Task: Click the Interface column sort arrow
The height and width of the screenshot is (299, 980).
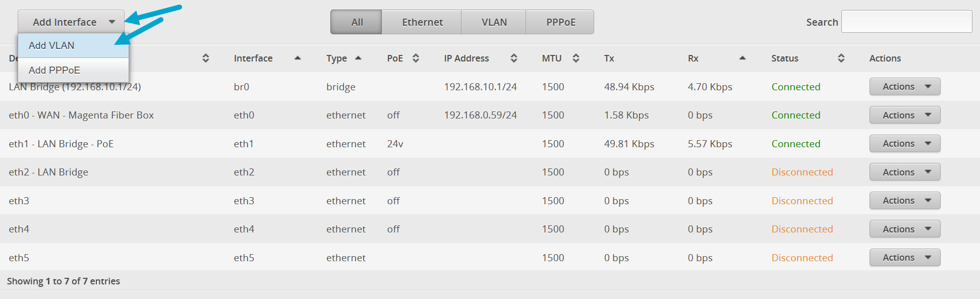Action: coord(298,58)
